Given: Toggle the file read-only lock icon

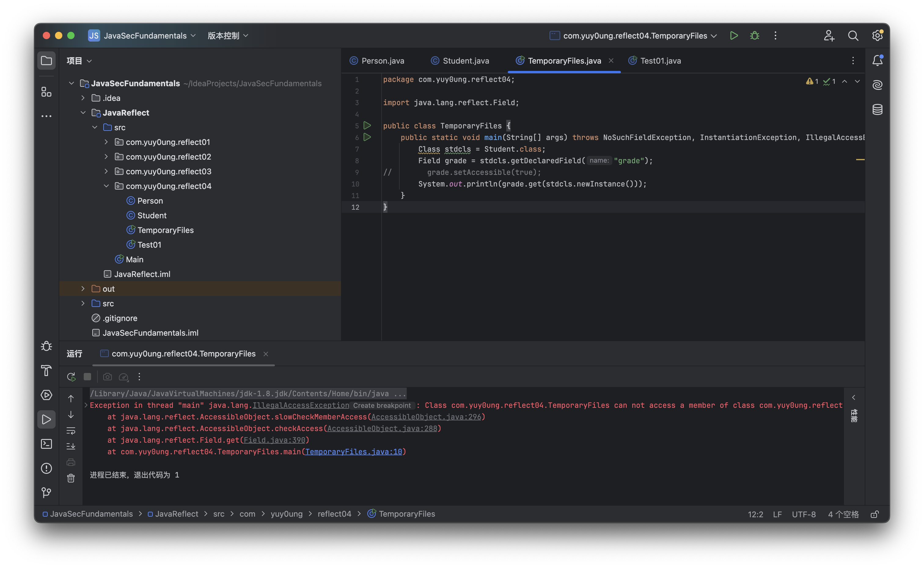Looking at the screenshot, I should (875, 514).
